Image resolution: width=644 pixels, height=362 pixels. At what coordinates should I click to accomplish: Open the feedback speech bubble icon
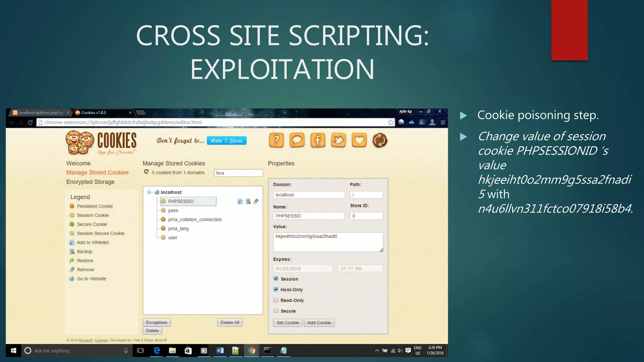click(297, 140)
